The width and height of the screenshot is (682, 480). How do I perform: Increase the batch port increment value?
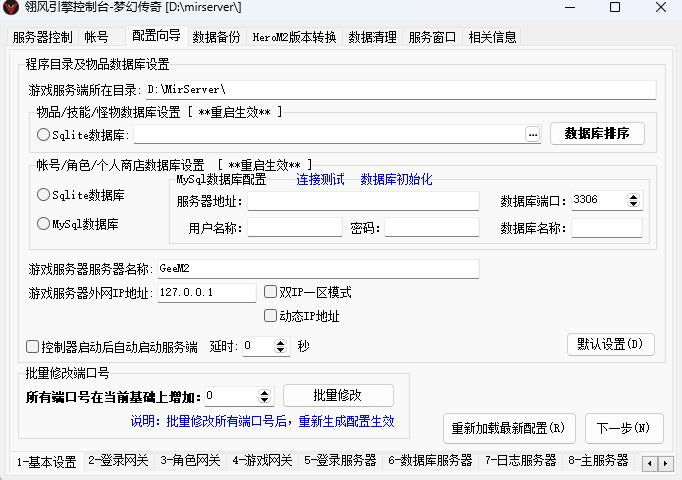264,392
